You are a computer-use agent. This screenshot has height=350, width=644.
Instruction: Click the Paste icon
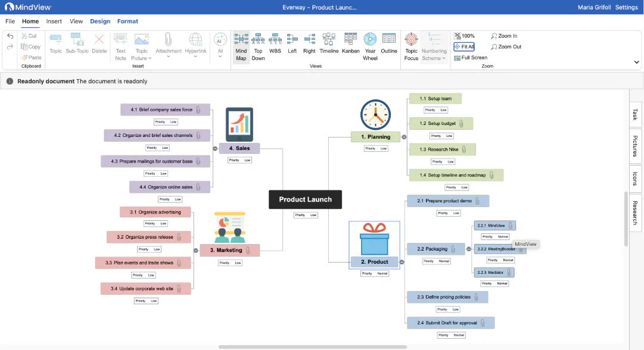click(x=24, y=58)
